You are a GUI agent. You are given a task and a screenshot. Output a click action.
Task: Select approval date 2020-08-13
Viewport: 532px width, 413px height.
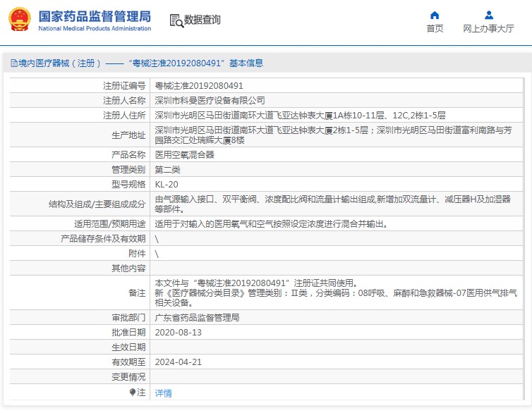(178, 333)
